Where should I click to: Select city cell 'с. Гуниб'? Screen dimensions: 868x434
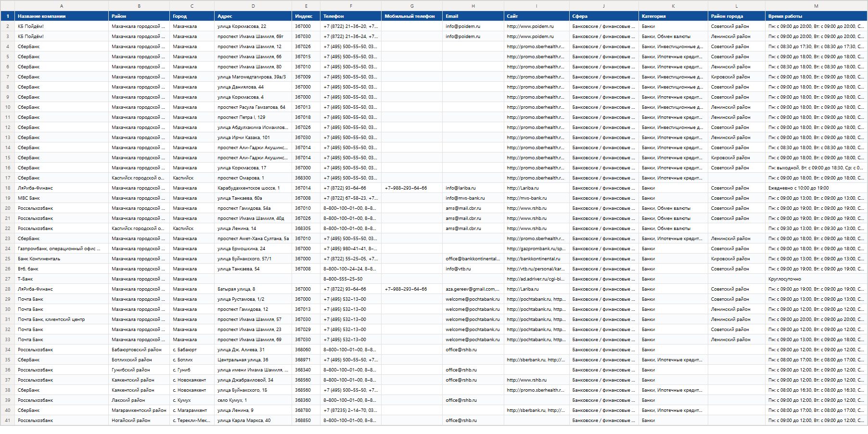click(x=192, y=370)
